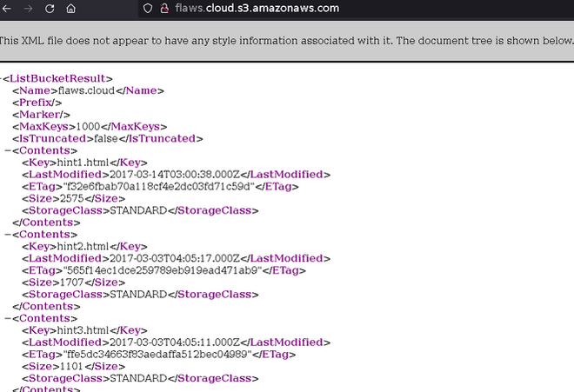Select the empty Marker tag
The image size is (574, 392).
click(41, 115)
